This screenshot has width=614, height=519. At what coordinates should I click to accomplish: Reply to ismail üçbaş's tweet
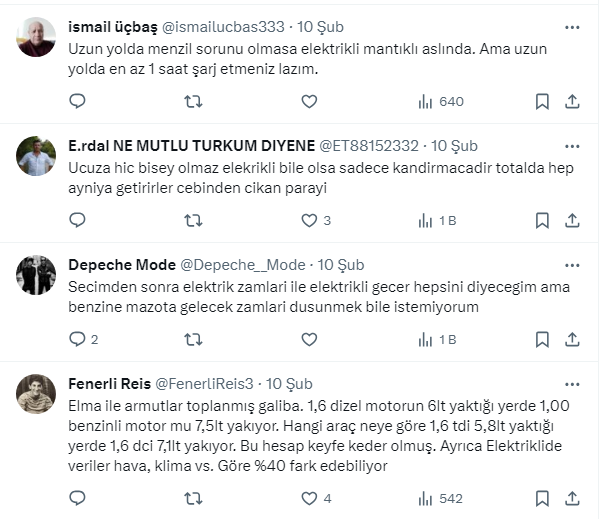click(x=78, y=101)
